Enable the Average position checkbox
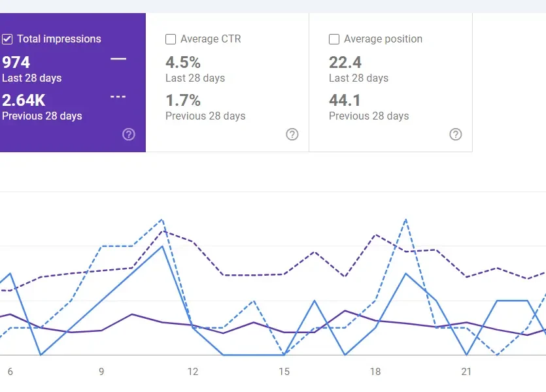Screen dimensions: 546x392 (x=334, y=39)
